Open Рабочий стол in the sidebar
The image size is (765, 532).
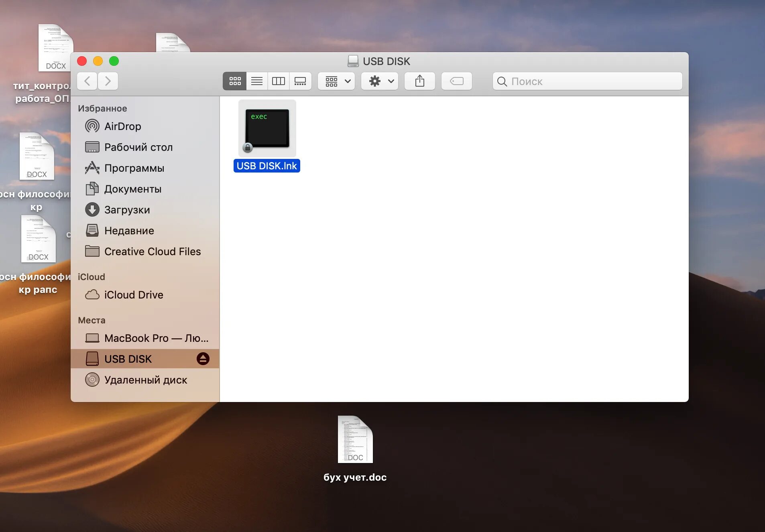(145, 147)
